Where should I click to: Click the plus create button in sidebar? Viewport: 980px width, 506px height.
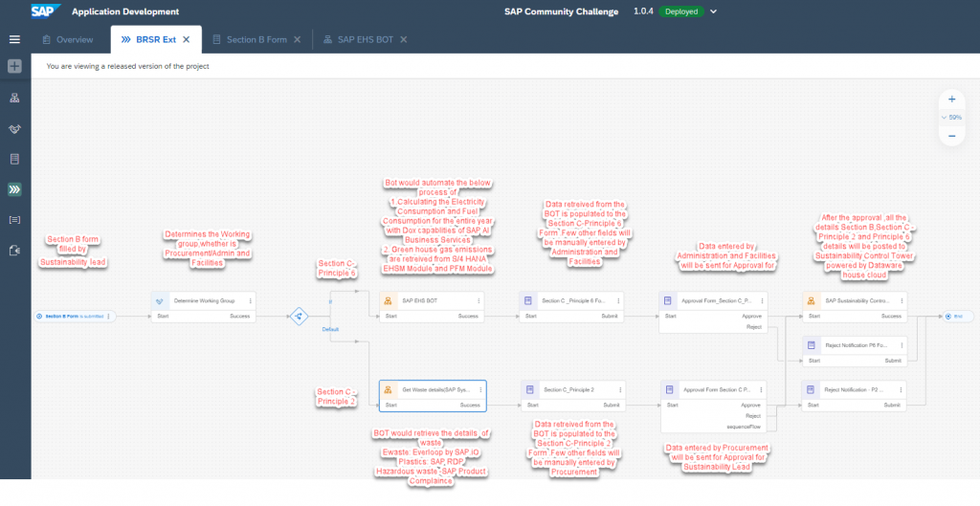pyautogui.click(x=14, y=66)
